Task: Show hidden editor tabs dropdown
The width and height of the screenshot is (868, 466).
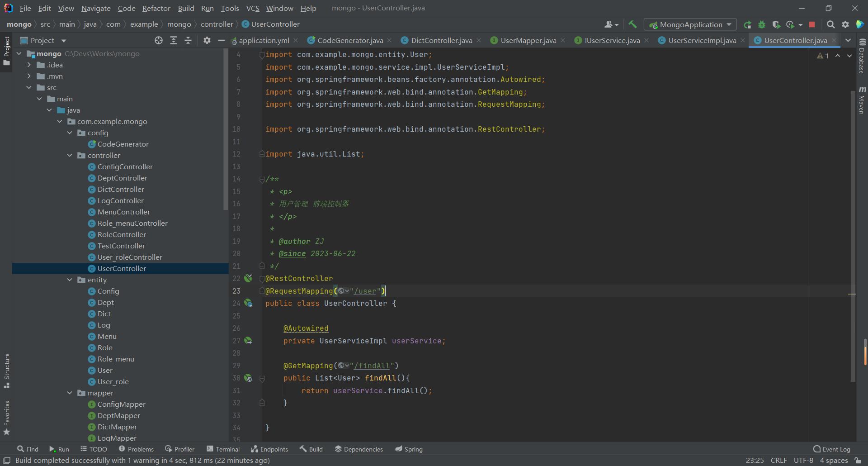Action: [848, 40]
